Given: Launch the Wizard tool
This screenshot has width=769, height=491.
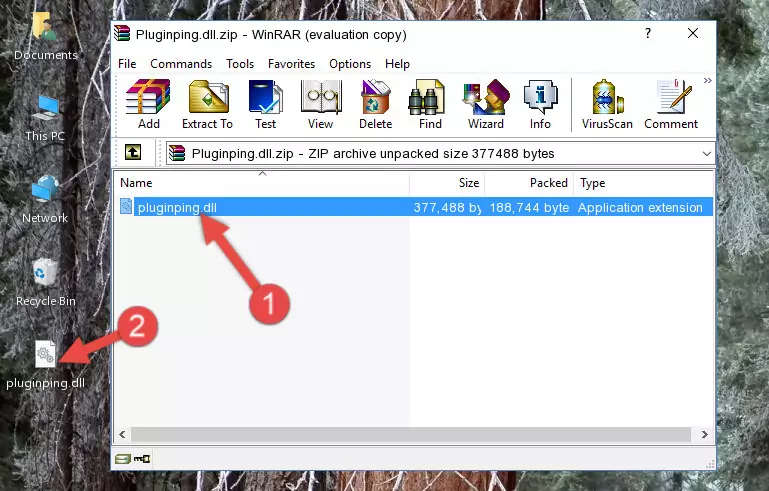Looking at the screenshot, I should tap(486, 104).
